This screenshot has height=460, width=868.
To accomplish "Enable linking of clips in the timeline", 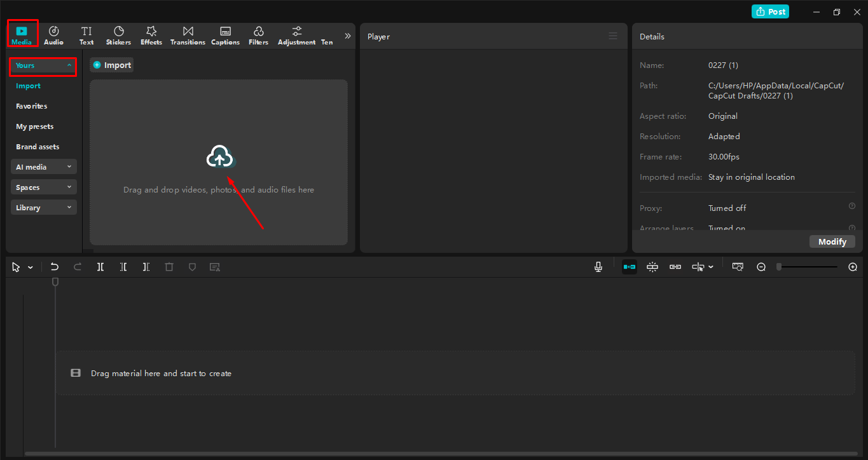I will pyautogui.click(x=675, y=267).
